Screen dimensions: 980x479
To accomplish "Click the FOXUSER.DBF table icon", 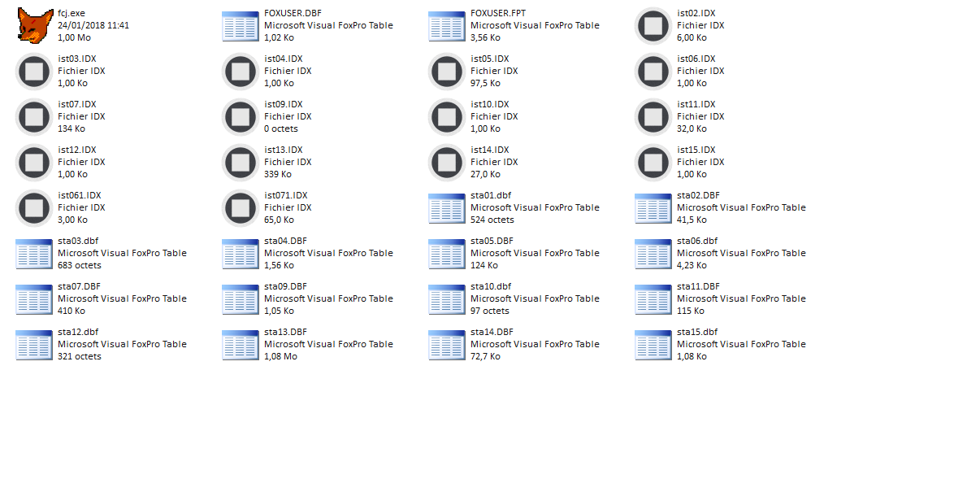I will tap(241, 26).
